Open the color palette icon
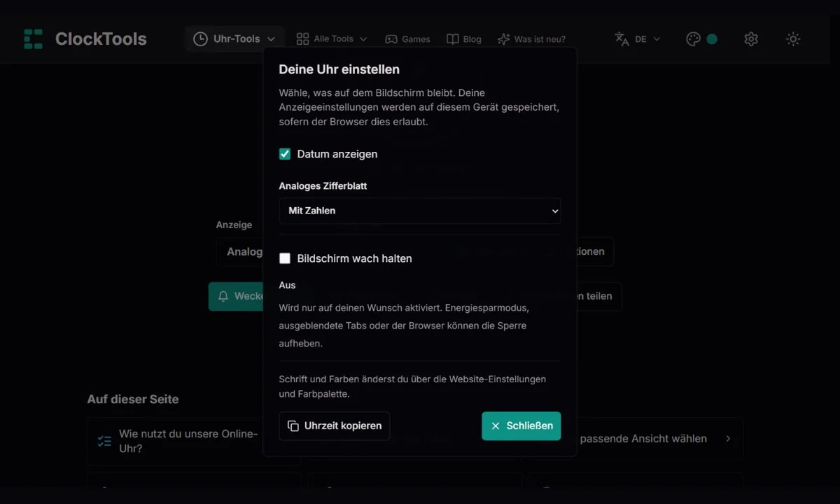Screen dimensions: 840x504 (693, 39)
